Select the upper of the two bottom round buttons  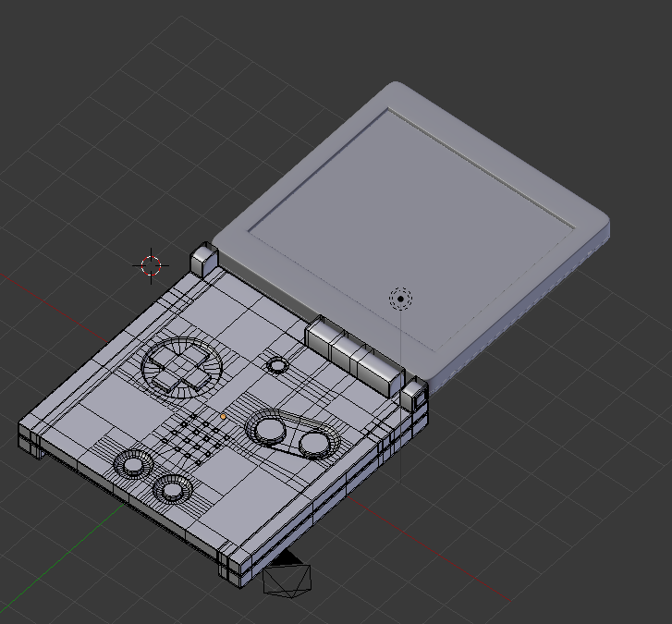(133, 464)
